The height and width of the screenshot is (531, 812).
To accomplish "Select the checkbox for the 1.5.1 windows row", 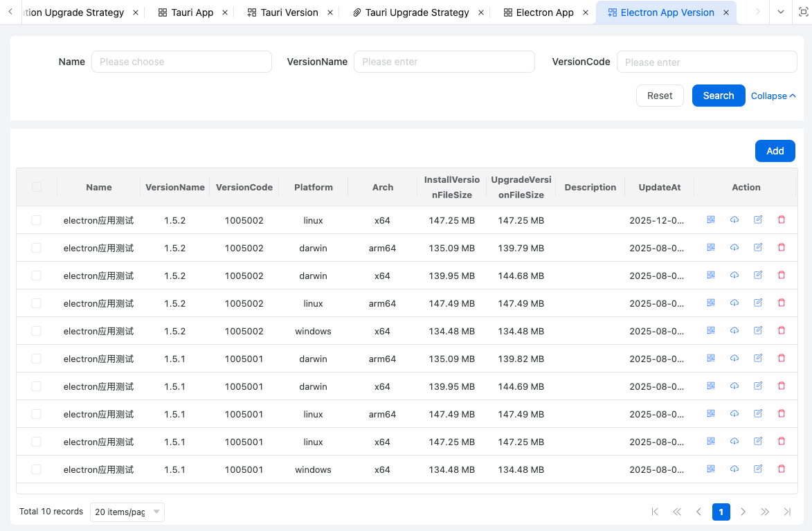I will [x=37, y=469].
